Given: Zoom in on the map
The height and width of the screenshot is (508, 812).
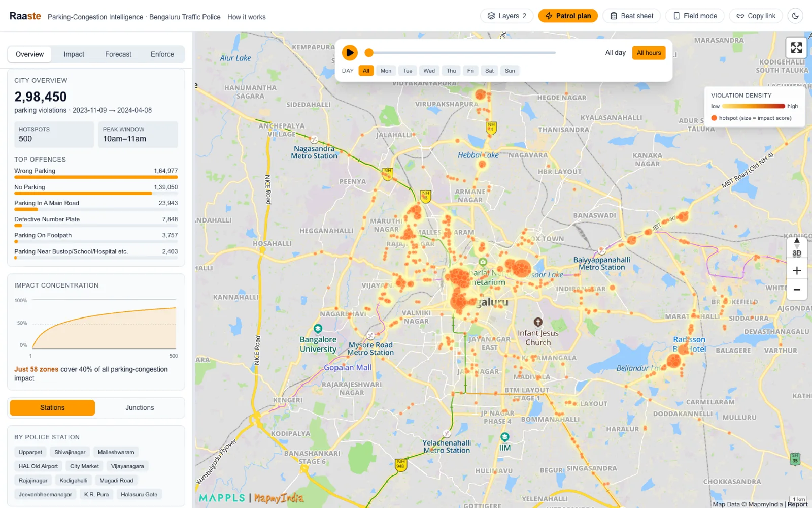Looking at the screenshot, I should 797,271.
